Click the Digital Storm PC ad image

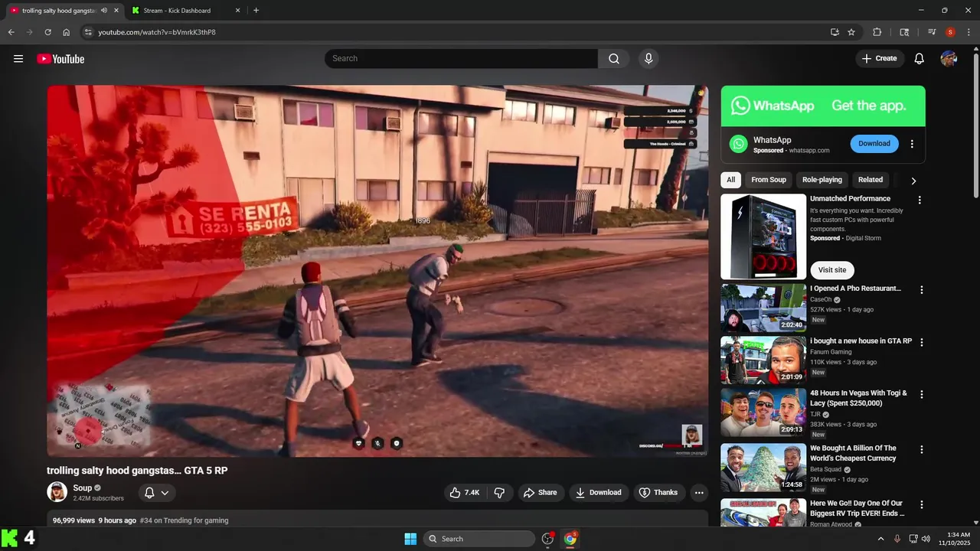(x=763, y=236)
